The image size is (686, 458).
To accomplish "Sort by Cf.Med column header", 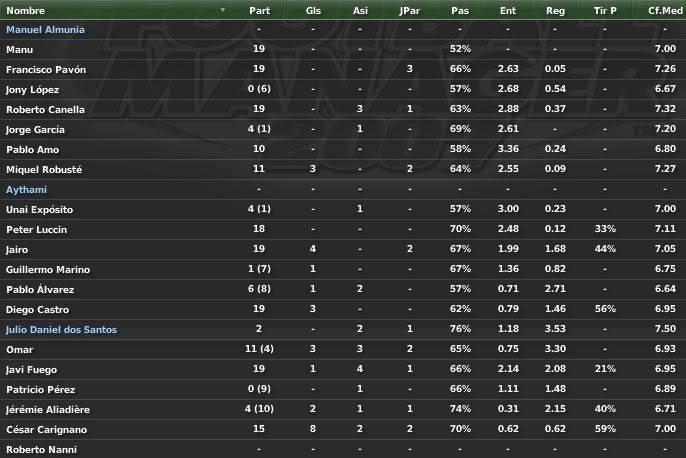I will 665,10.
